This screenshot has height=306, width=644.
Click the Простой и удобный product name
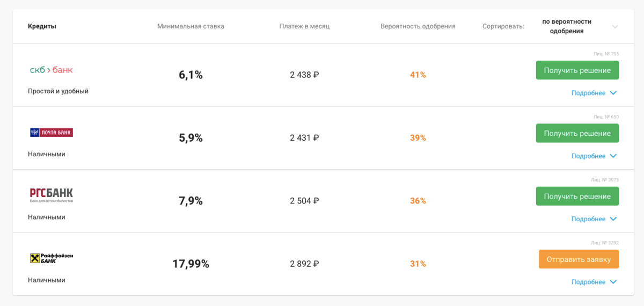tap(58, 91)
